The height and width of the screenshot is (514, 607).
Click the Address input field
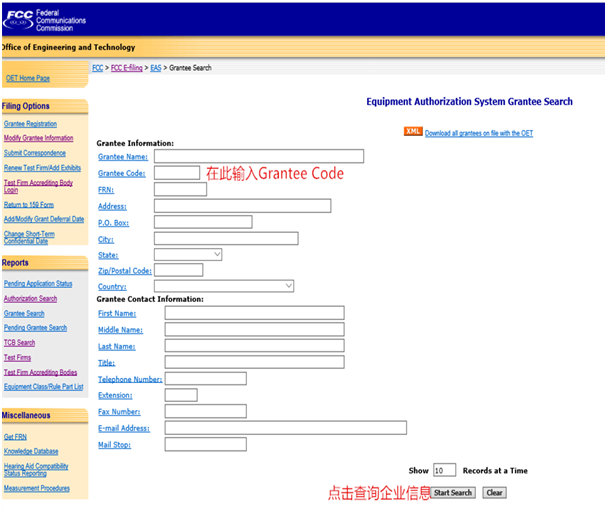242,206
